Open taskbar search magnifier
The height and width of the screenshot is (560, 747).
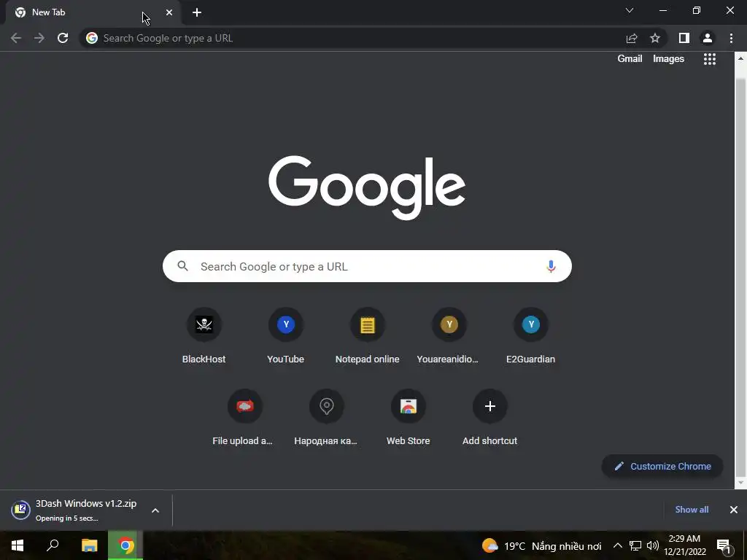[x=53, y=545]
